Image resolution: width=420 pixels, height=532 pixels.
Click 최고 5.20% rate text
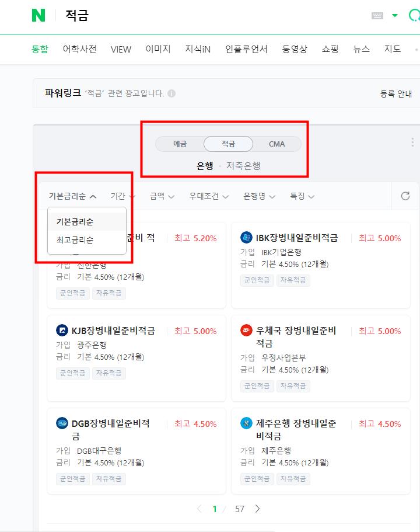coord(195,238)
